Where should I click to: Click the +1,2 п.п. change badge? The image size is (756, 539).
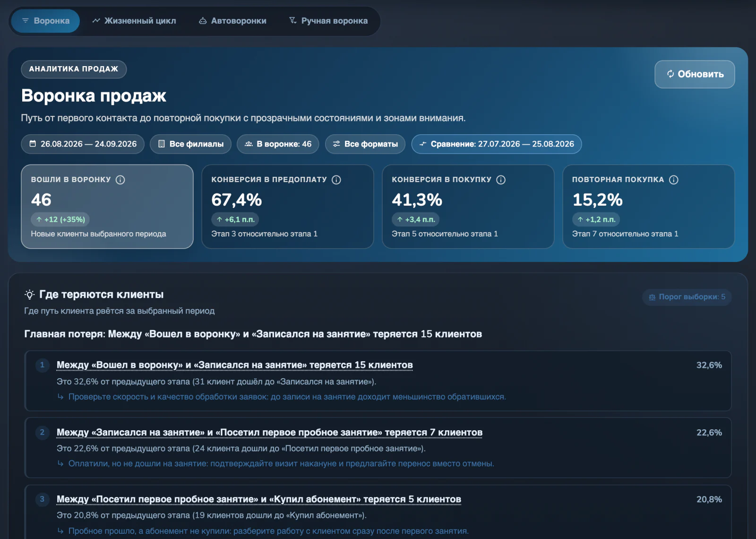(x=596, y=219)
